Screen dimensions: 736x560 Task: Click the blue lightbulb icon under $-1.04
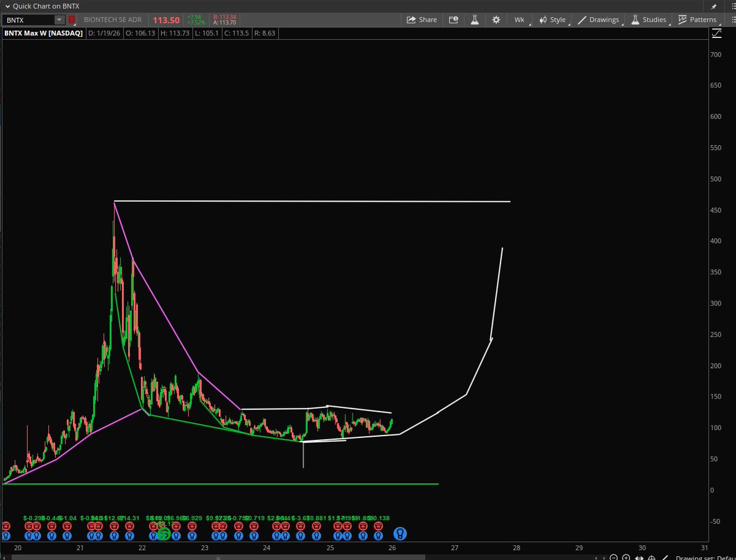pos(66,535)
